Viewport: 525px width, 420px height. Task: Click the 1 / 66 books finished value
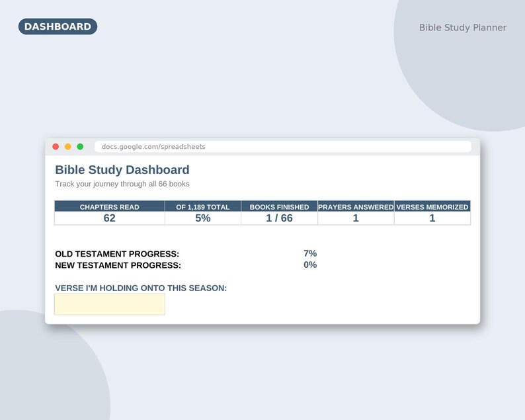pyautogui.click(x=279, y=218)
